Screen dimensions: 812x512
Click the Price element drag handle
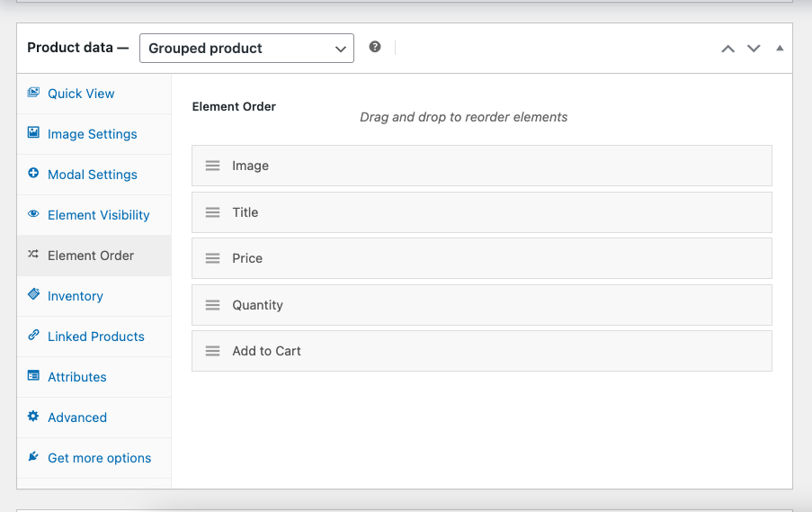[x=213, y=258]
